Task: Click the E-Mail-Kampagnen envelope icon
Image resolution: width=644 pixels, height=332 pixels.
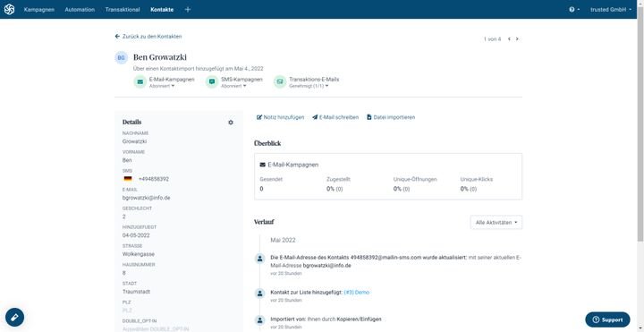Action: click(x=140, y=81)
